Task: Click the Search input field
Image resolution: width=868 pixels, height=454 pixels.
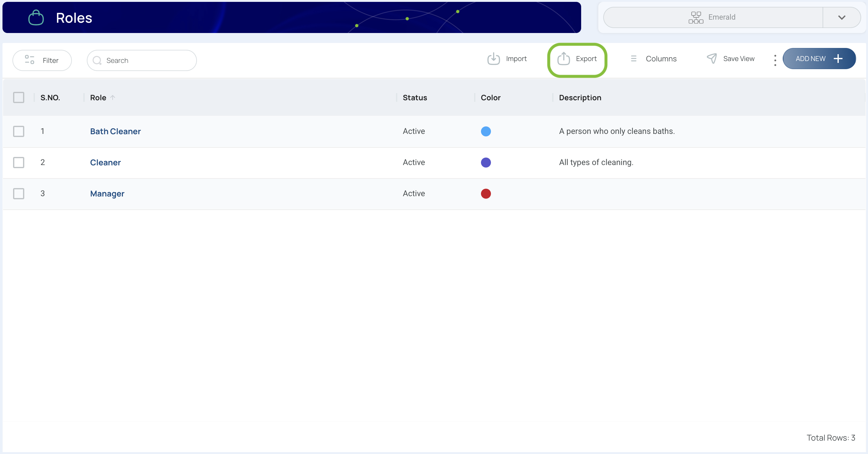Action: (142, 60)
